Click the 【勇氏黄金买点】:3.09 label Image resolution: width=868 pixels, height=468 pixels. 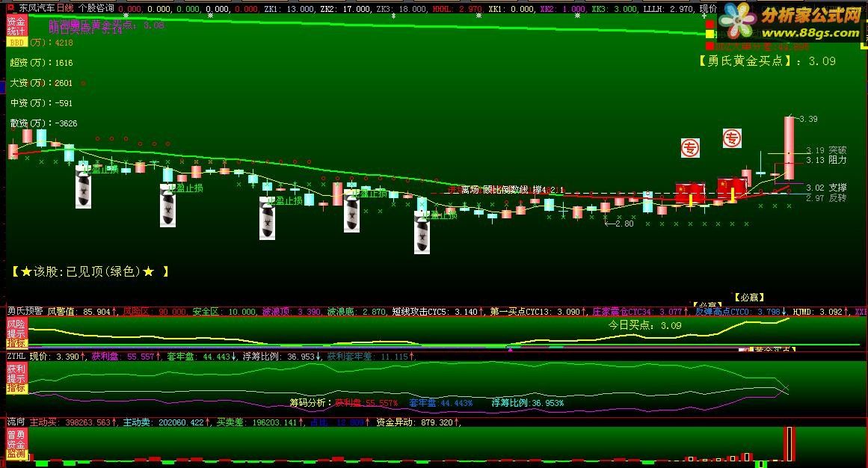[x=767, y=61]
